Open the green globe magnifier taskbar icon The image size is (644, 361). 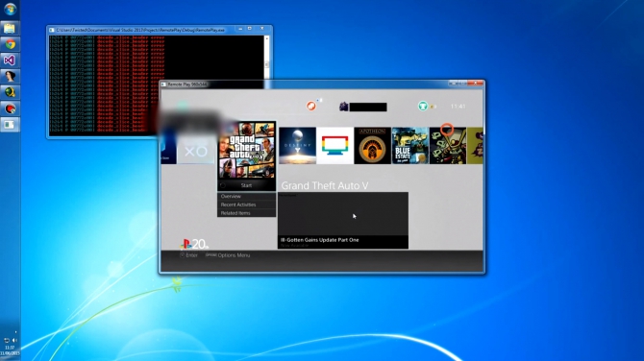[x=10, y=92]
